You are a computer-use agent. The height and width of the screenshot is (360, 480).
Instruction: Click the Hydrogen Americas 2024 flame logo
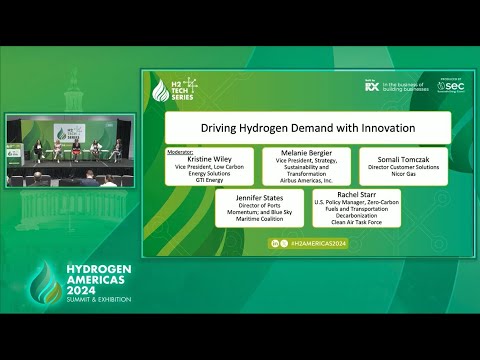click(x=45, y=283)
